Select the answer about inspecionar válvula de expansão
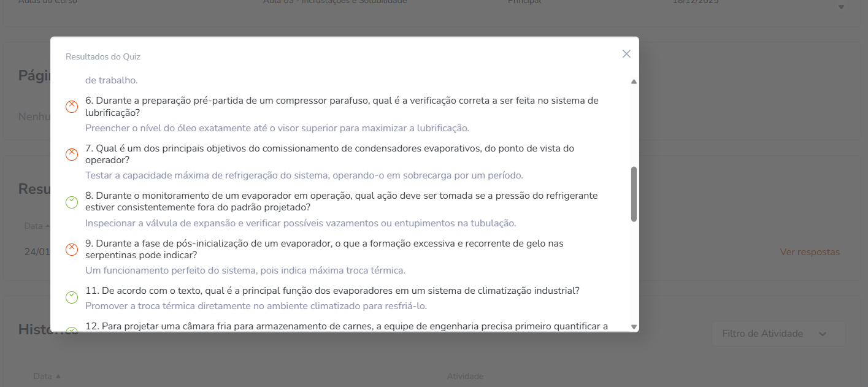The image size is (868, 387). [x=301, y=223]
